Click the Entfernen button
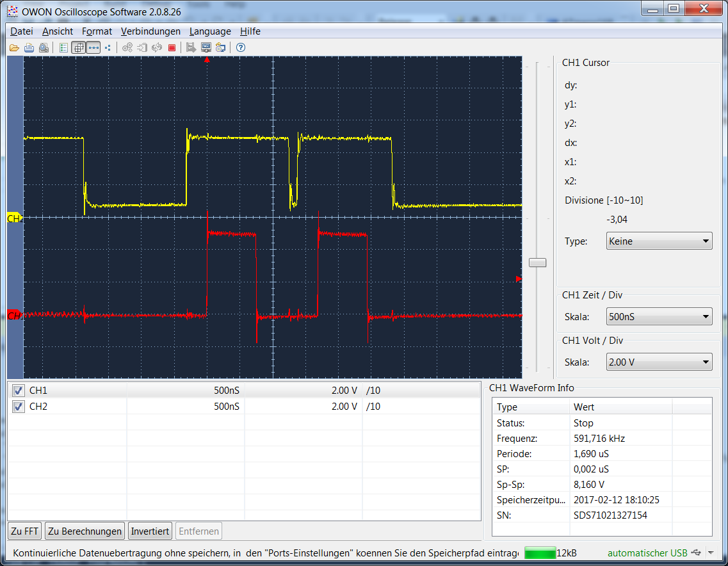728x566 pixels. coord(198,531)
